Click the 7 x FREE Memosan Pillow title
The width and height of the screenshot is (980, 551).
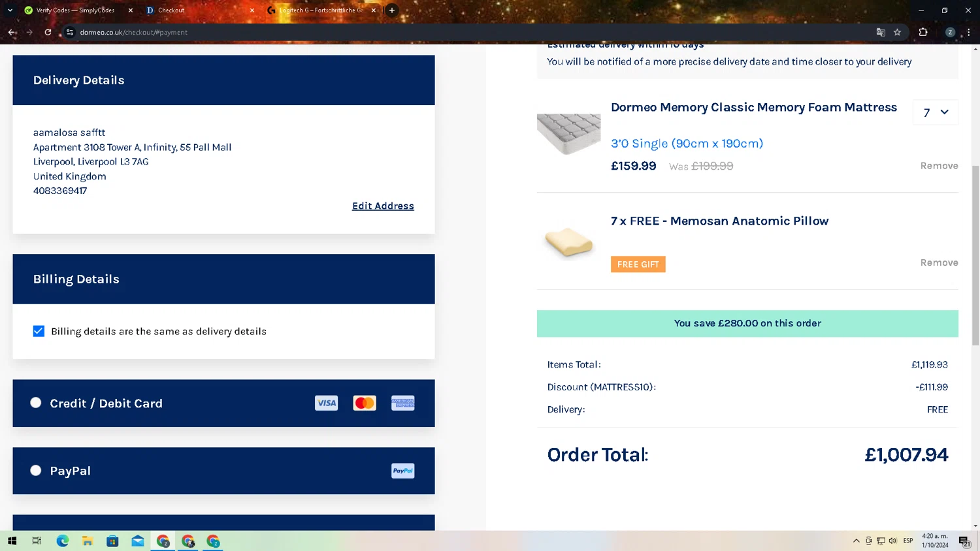pos(719,221)
